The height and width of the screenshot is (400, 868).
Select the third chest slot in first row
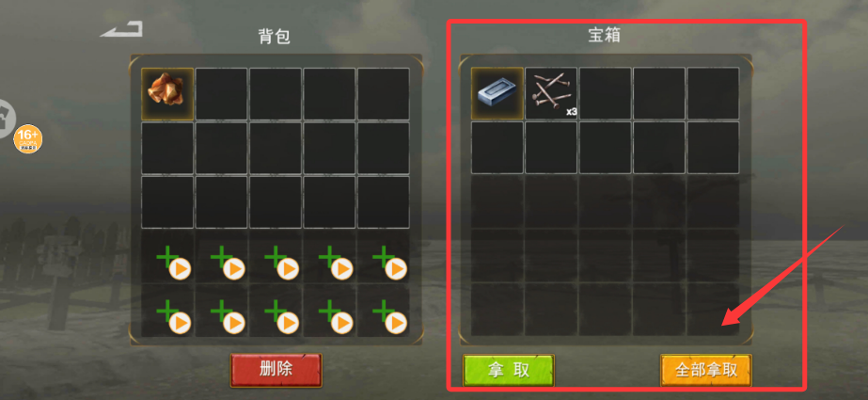click(605, 93)
